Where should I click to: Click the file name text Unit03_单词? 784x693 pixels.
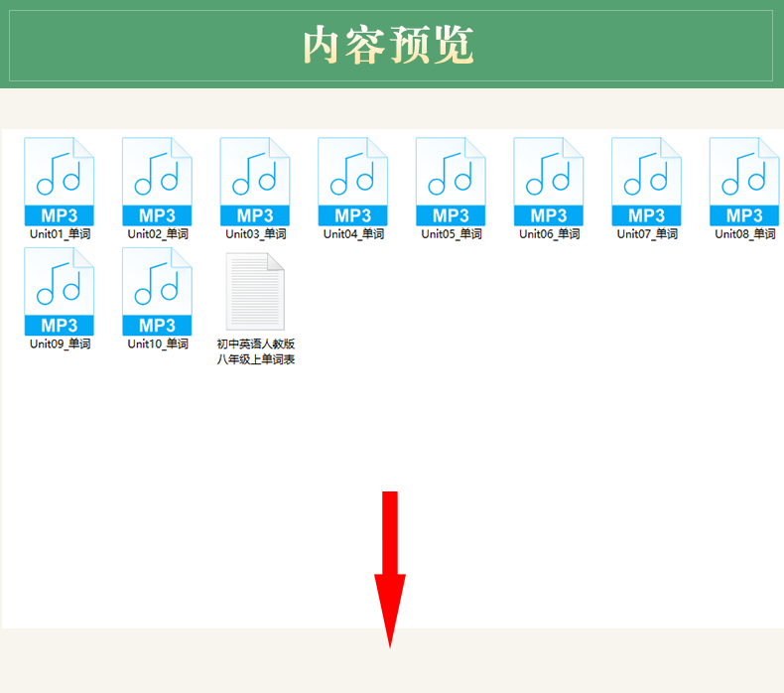click(256, 233)
